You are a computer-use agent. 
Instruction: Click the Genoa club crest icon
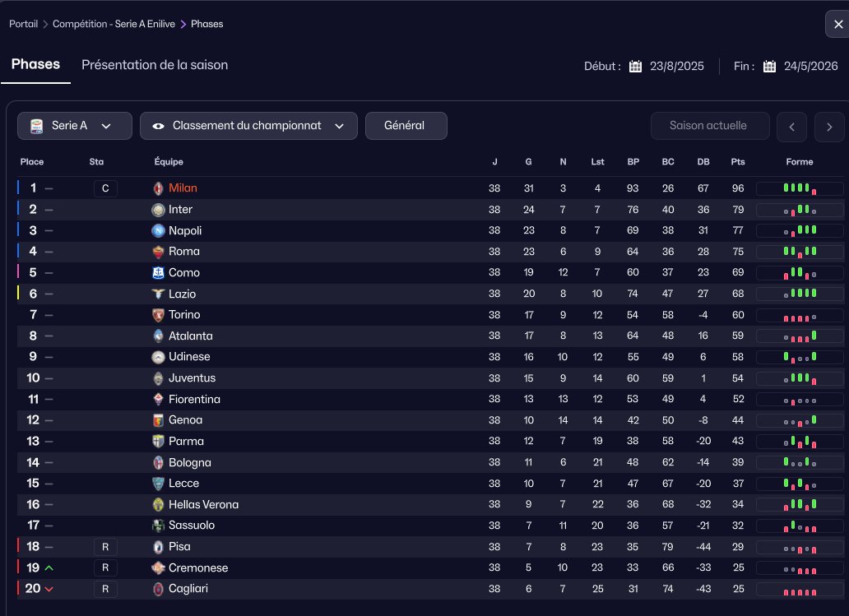click(x=158, y=420)
